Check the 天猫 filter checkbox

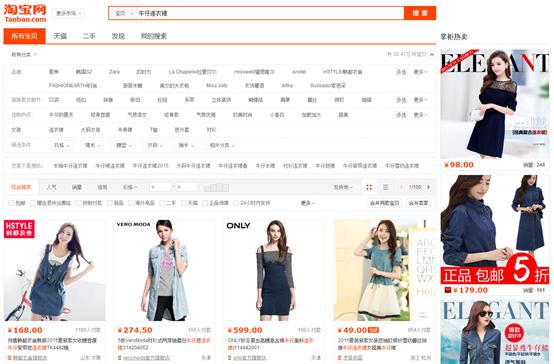click(x=184, y=203)
